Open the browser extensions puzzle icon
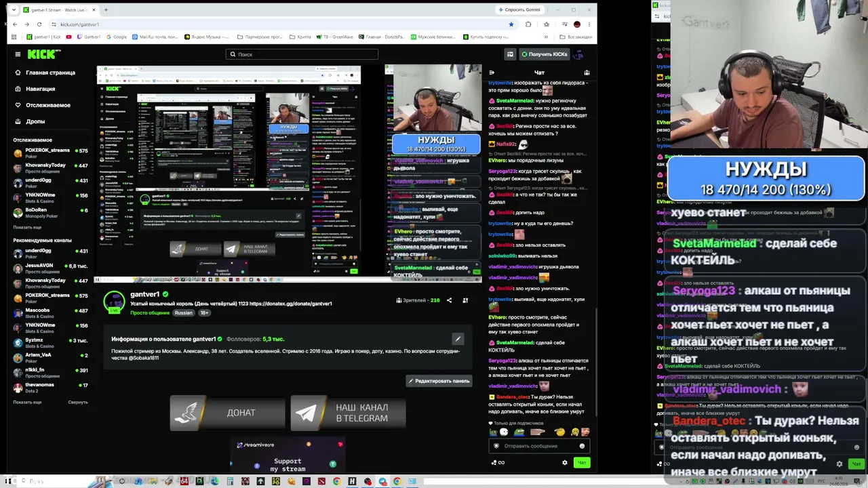 point(528,24)
